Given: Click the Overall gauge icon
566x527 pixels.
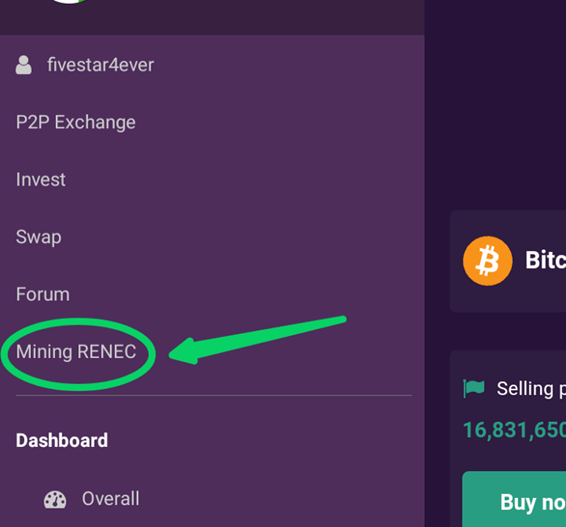Looking at the screenshot, I should 55,500.
